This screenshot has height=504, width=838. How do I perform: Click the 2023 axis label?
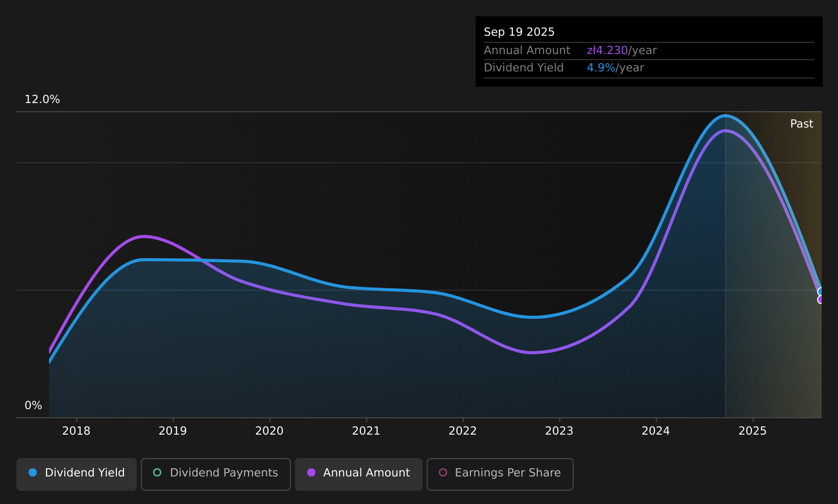(559, 431)
